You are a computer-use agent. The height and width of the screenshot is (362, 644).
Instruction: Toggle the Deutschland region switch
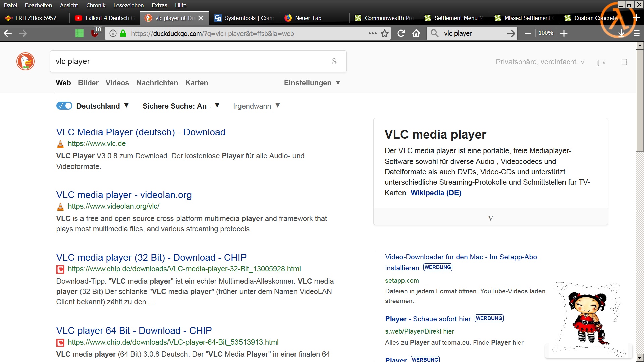click(x=64, y=106)
